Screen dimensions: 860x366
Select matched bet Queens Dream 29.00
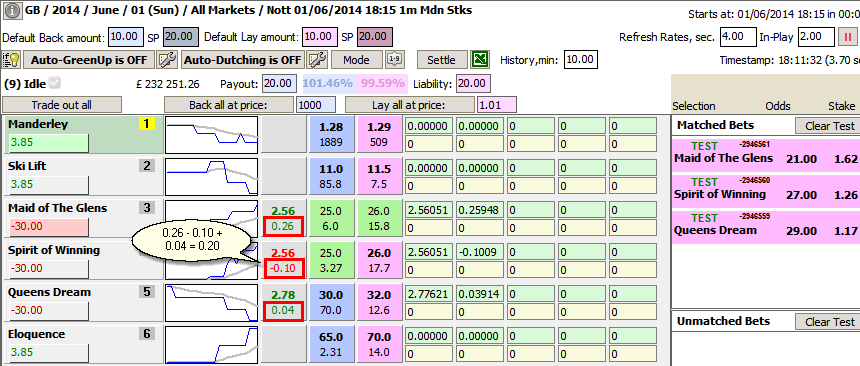[x=766, y=226]
